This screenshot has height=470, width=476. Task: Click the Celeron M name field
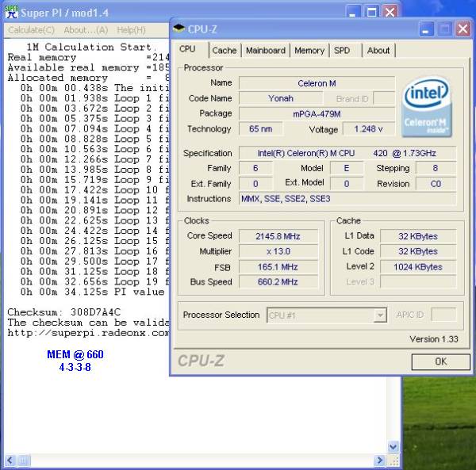tap(317, 83)
